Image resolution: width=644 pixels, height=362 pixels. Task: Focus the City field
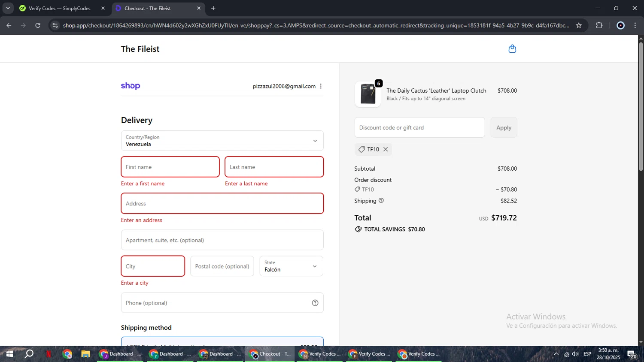point(153,266)
